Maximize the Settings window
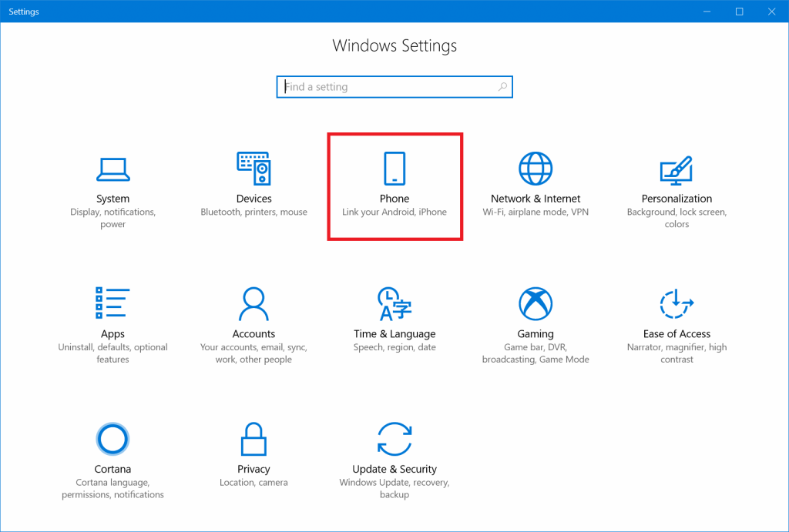The width and height of the screenshot is (789, 532). click(x=739, y=12)
